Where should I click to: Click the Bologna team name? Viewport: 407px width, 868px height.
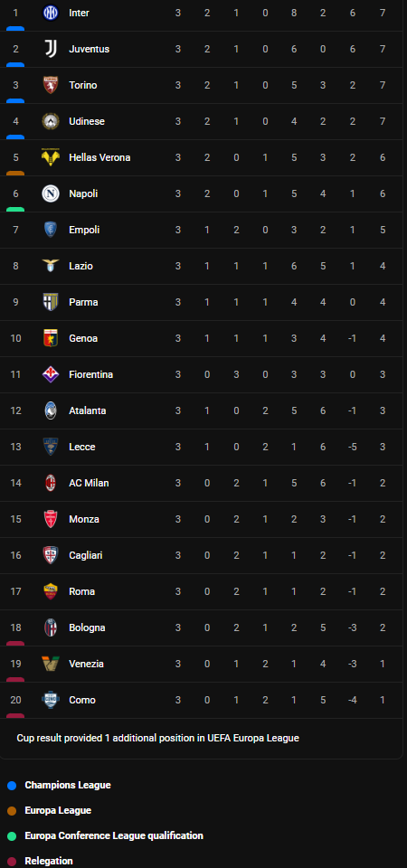tap(87, 627)
